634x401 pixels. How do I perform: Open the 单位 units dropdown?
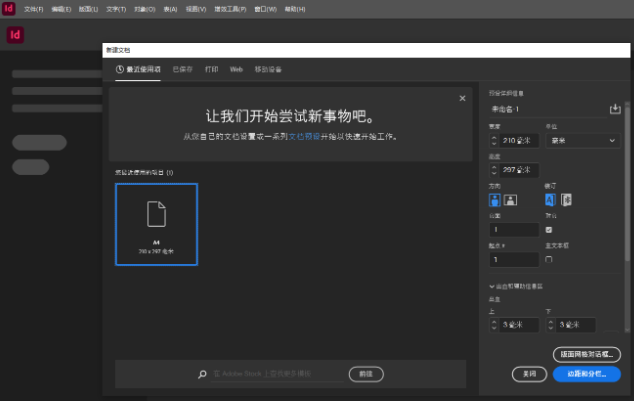[583, 140]
